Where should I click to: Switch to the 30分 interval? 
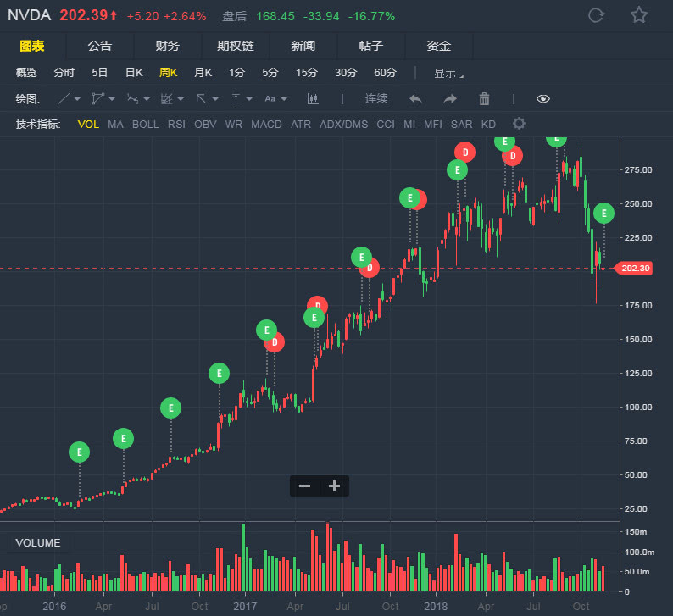coord(346,73)
